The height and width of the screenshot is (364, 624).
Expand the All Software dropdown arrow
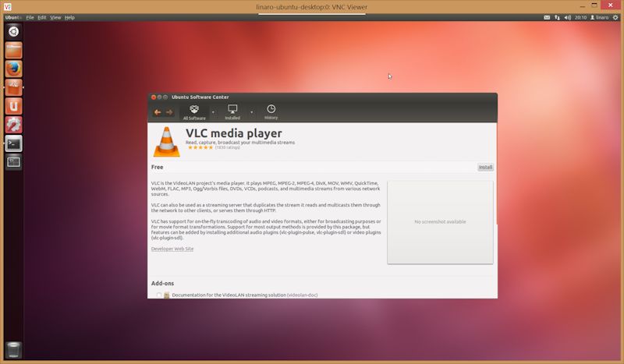213,112
